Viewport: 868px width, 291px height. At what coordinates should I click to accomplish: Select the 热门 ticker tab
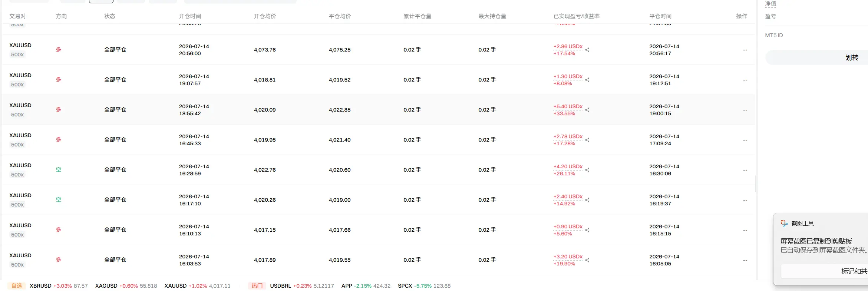pos(257,286)
